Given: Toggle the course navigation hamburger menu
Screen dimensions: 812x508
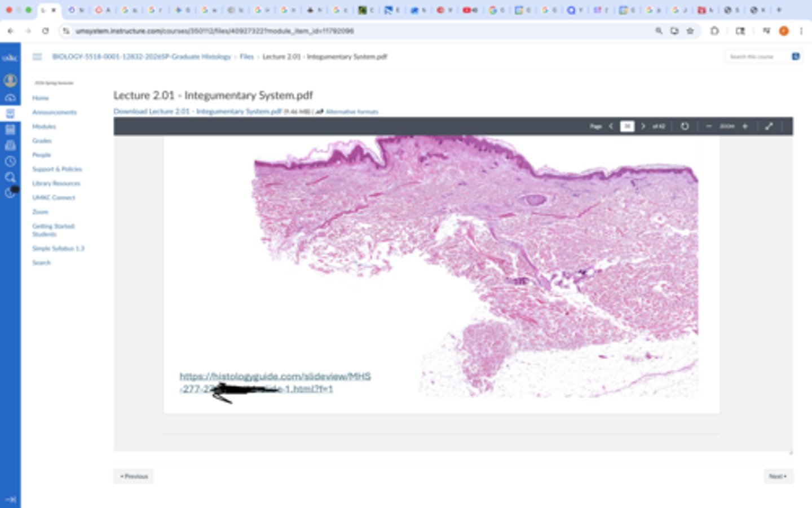Looking at the screenshot, I should (37, 56).
